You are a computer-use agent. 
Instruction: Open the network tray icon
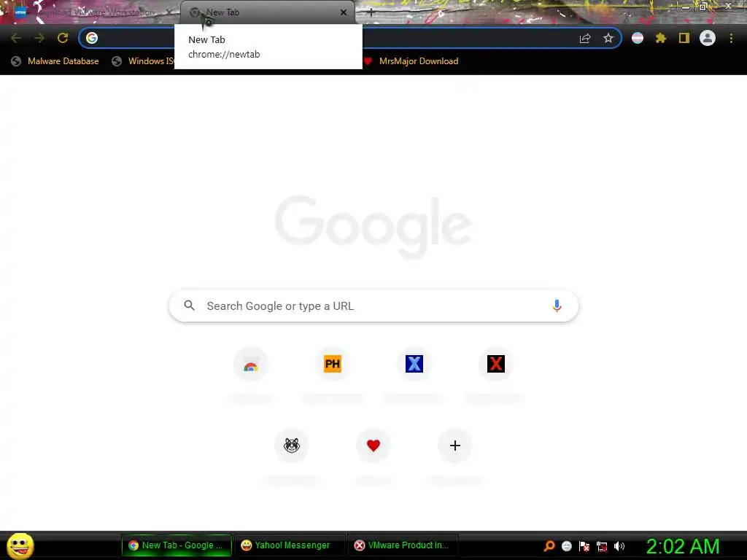click(x=602, y=547)
